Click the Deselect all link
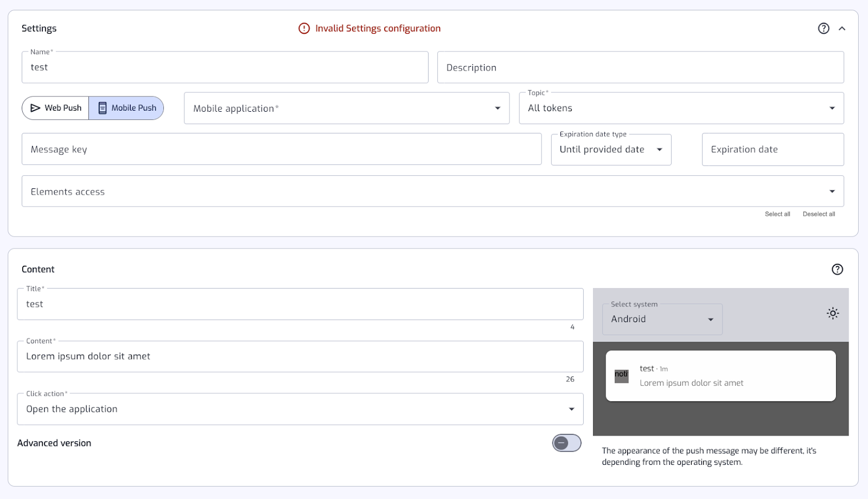 click(819, 214)
